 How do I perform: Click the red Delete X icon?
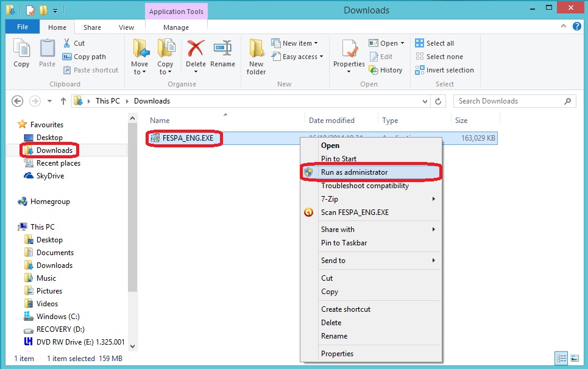point(196,49)
